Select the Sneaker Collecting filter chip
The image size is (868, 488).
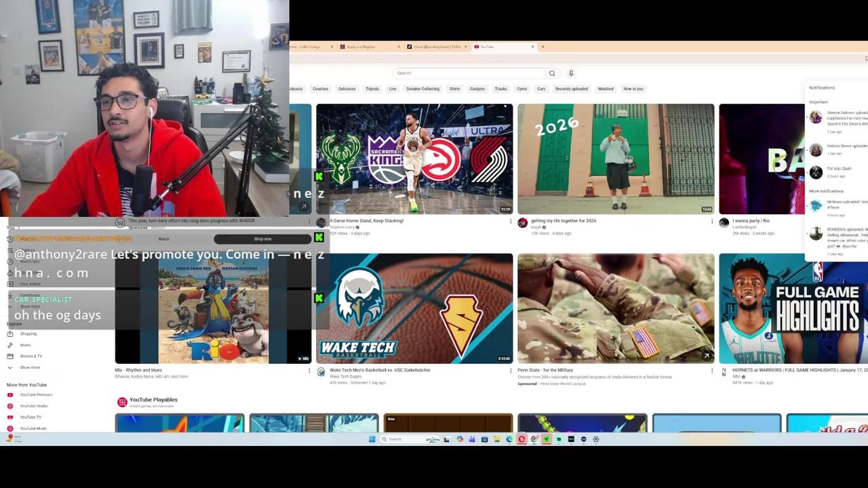click(422, 89)
